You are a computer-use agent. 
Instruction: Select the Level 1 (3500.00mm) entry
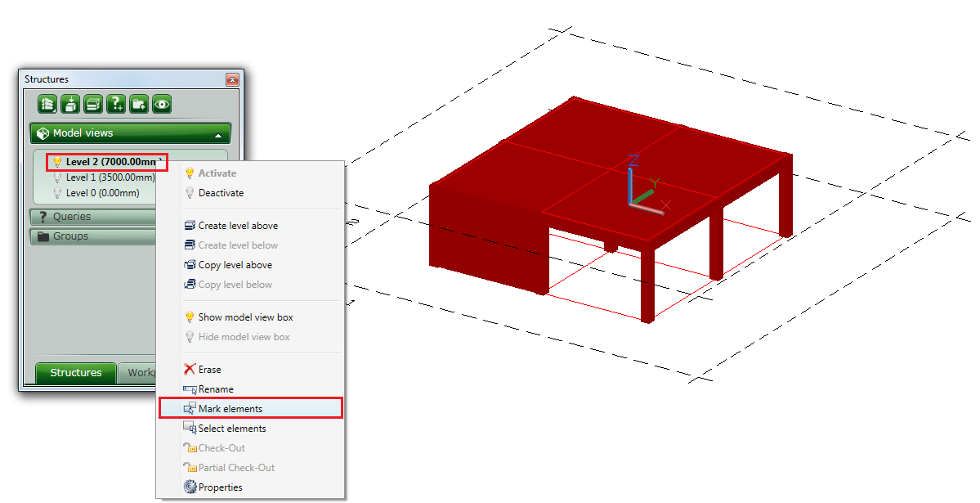[x=110, y=177]
